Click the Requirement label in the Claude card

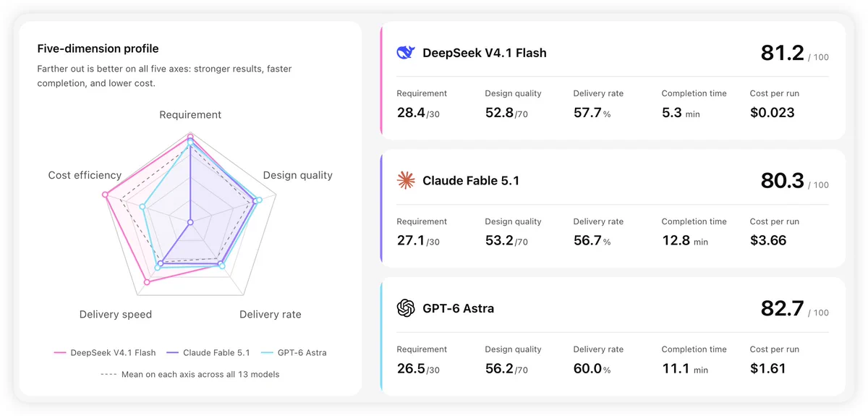pyautogui.click(x=422, y=221)
